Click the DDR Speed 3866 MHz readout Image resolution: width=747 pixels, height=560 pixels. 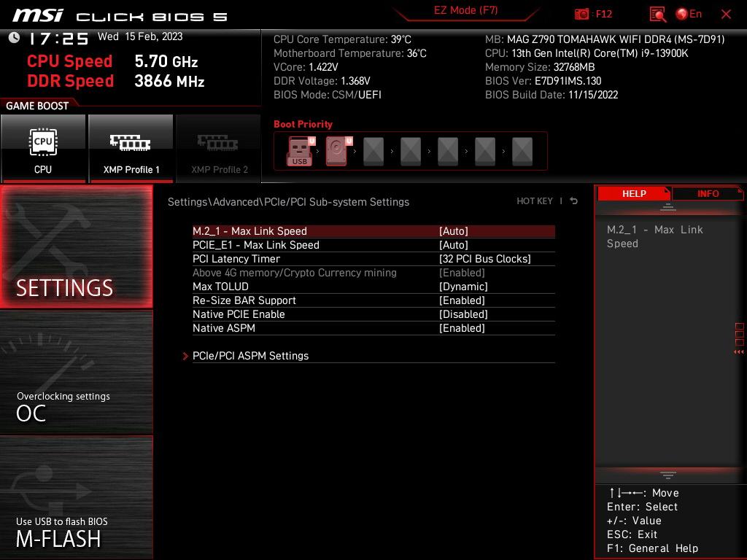[x=116, y=81]
